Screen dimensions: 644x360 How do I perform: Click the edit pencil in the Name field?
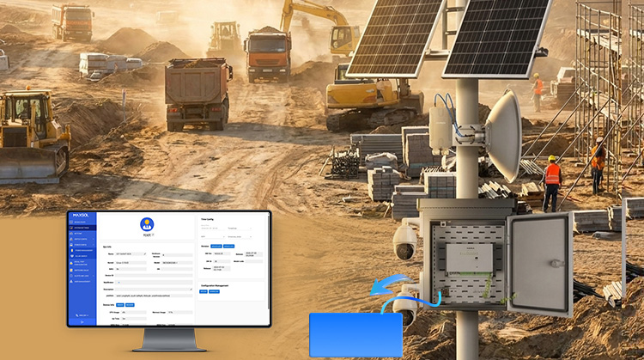tap(145, 254)
